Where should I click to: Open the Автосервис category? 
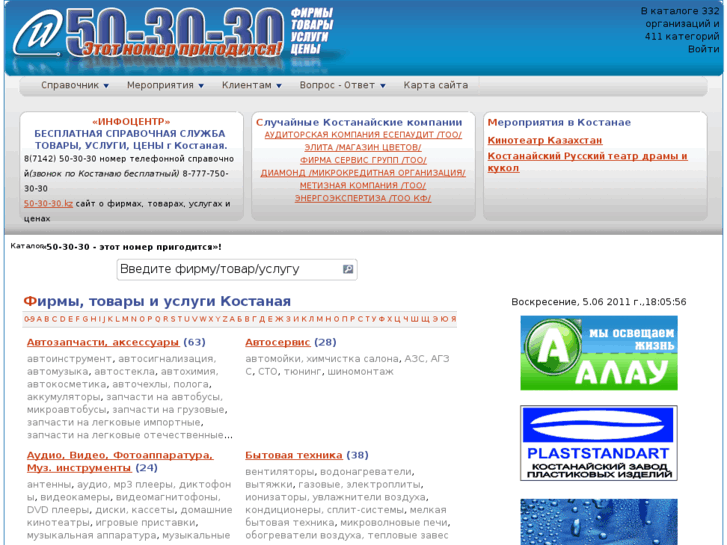pyautogui.click(x=278, y=342)
